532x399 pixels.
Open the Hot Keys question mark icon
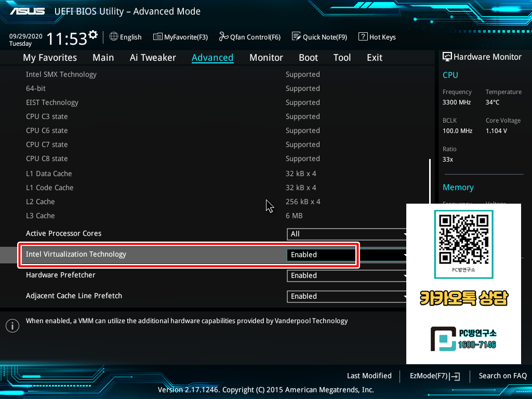coord(363,36)
